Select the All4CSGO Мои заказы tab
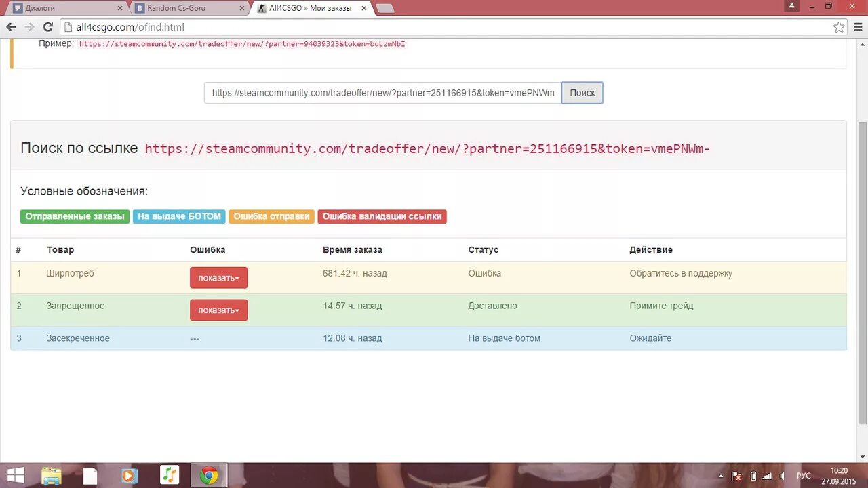The width and height of the screenshot is (868, 488). [311, 8]
